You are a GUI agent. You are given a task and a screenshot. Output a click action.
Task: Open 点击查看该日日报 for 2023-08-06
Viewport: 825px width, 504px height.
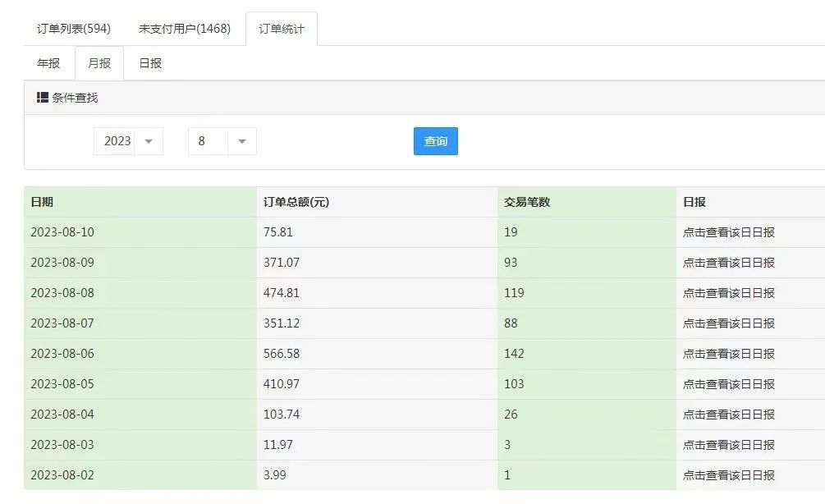tap(730, 353)
